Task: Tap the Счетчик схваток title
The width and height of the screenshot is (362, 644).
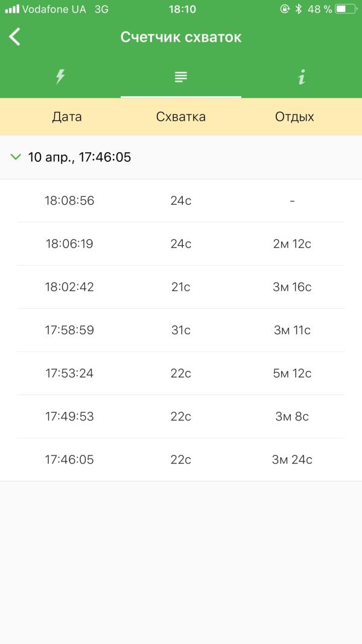Action: [x=181, y=37]
